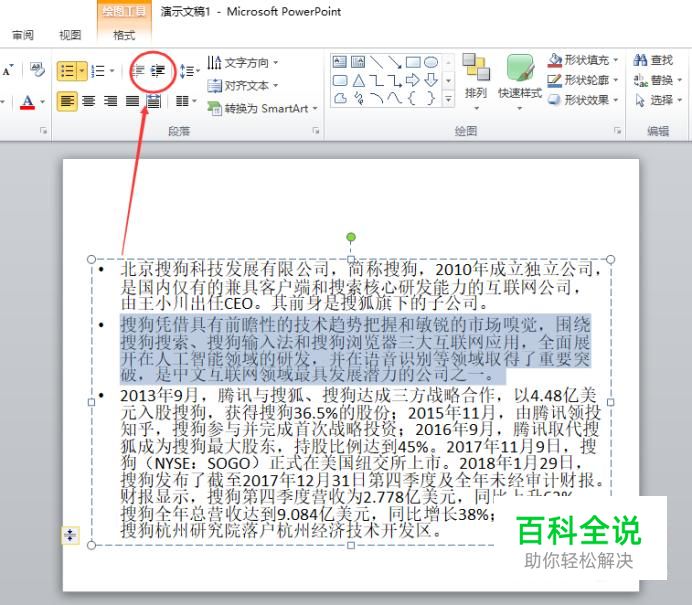
Task: Select the straight line shape
Action: (376, 62)
